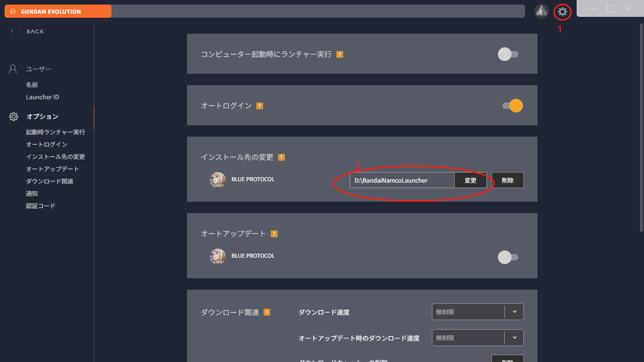This screenshot has width=644, height=362.
Task: Select ユーザー section in sidebar
Action: pos(39,69)
